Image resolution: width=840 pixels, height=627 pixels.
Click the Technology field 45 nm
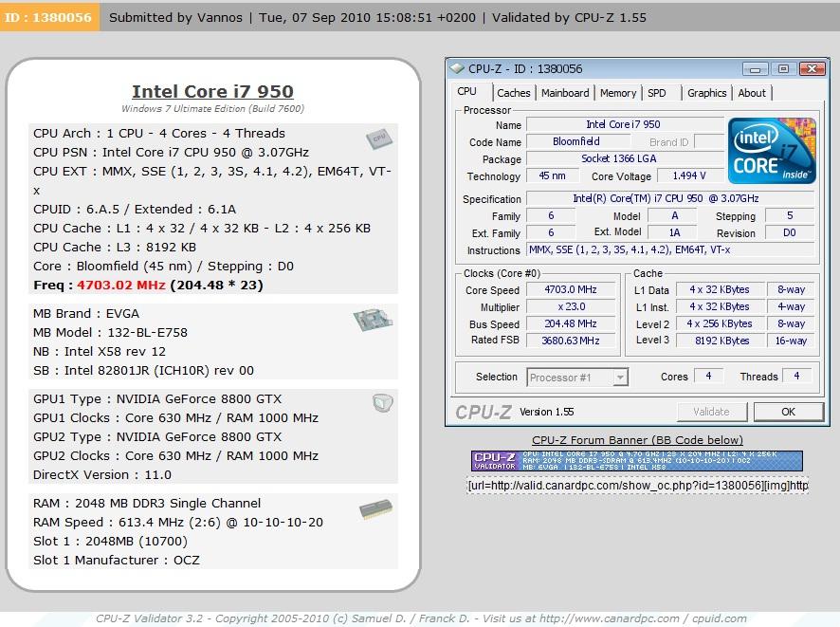tap(553, 175)
